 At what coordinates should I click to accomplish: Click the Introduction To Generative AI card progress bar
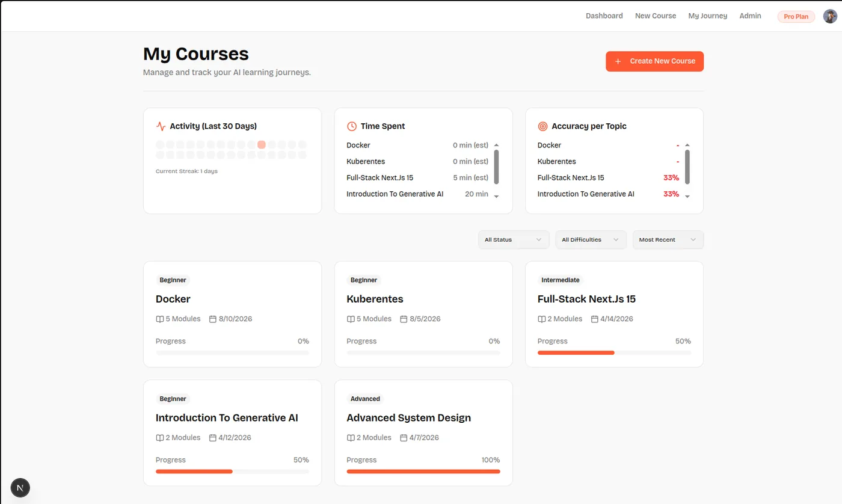point(232,472)
